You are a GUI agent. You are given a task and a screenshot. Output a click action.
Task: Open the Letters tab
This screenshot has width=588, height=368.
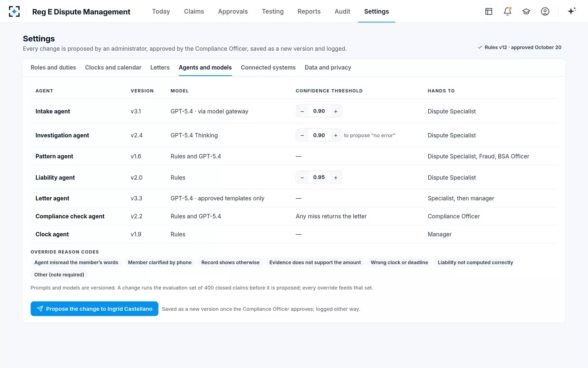click(160, 67)
